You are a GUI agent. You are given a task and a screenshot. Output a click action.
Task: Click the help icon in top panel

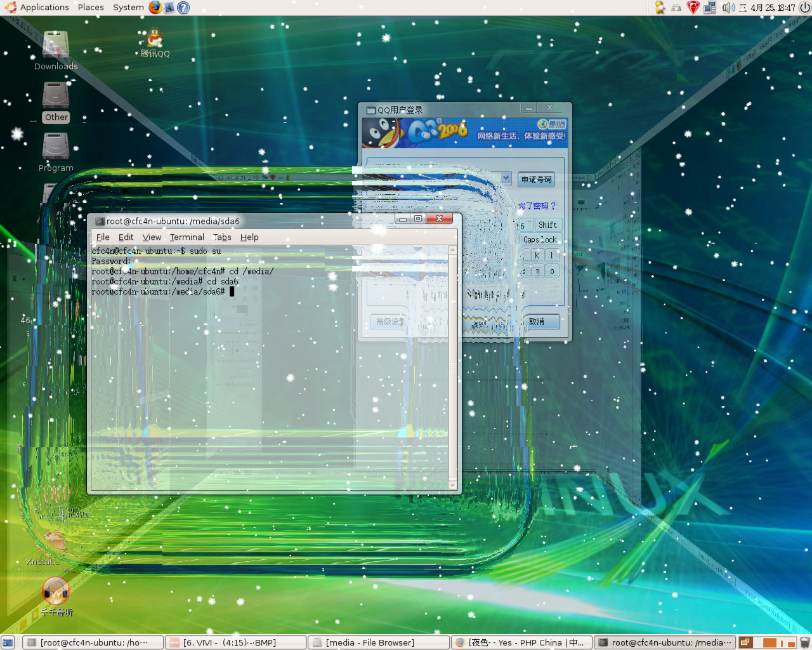pos(183,8)
